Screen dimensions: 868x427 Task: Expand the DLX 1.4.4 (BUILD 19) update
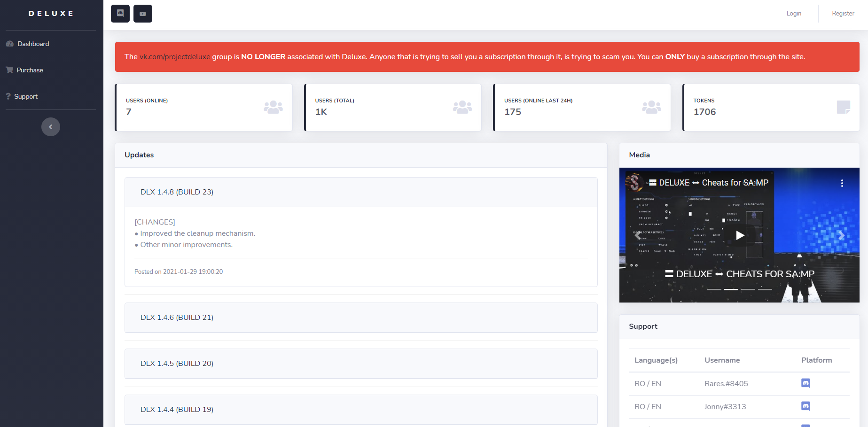177,410
